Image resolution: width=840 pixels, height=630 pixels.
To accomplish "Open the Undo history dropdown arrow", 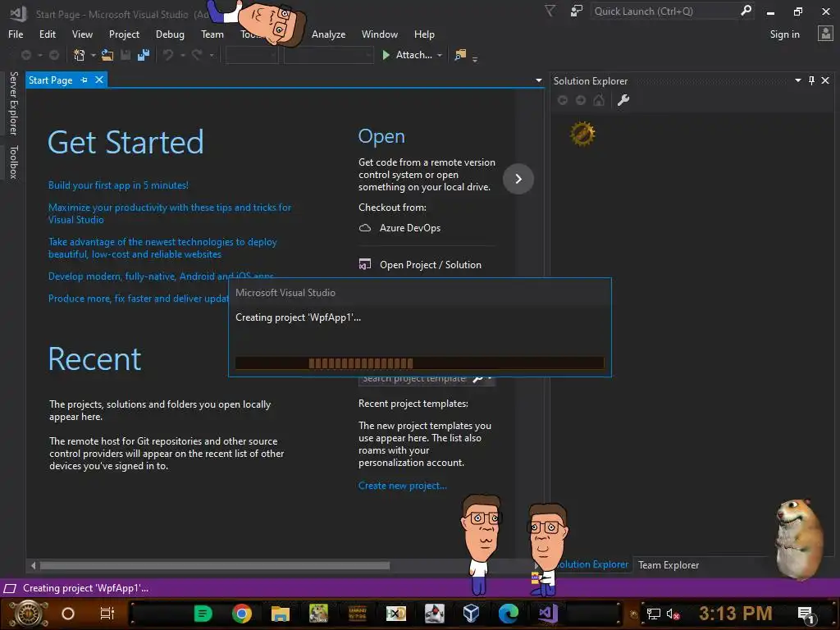I will [183, 55].
